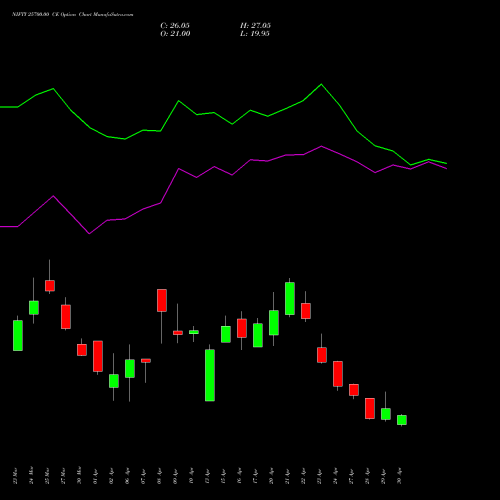Select the 23 Mar date label
500x500 pixels.
(x=15, y=476)
